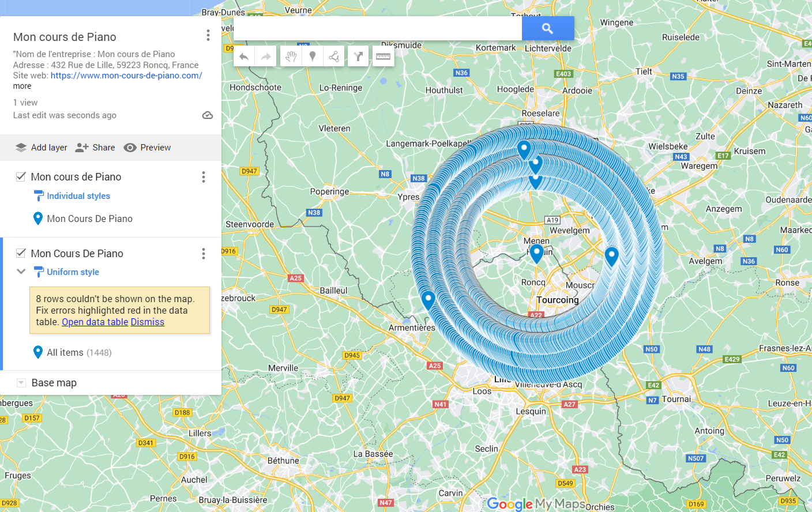Click the Tourcoing label on the map
This screenshot has width=812, height=512.
tap(558, 300)
